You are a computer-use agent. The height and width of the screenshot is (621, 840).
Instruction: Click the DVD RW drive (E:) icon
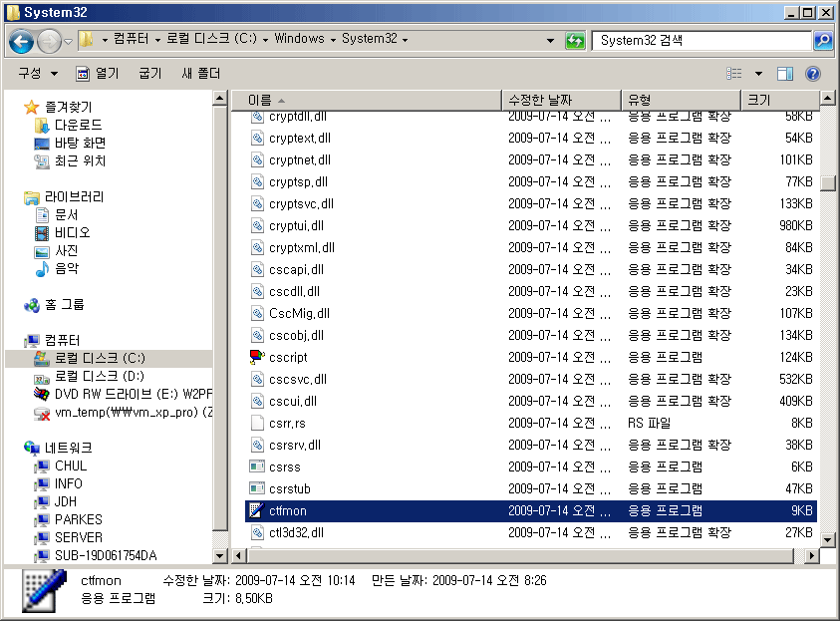(x=42, y=395)
